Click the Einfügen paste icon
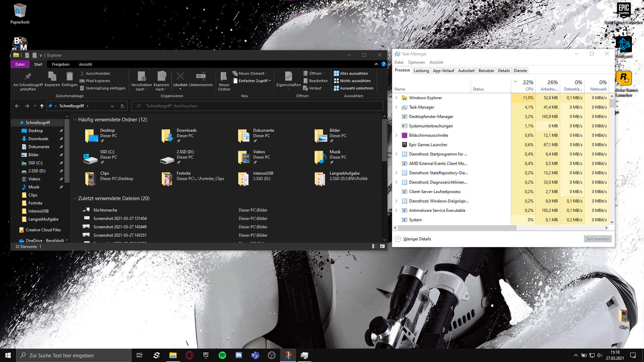 (x=69, y=76)
